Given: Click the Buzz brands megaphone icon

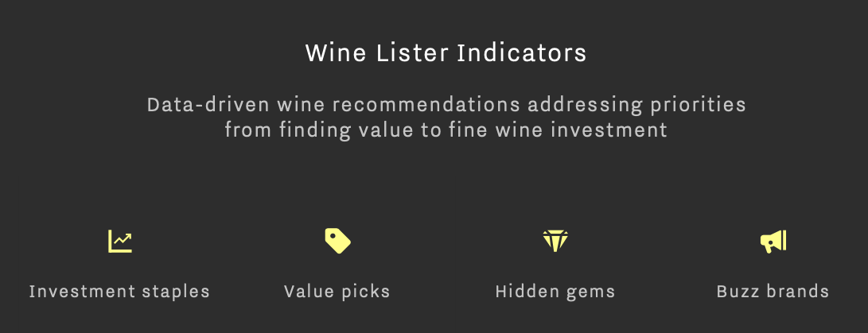Looking at the screenshot, I should coord(773,242).
